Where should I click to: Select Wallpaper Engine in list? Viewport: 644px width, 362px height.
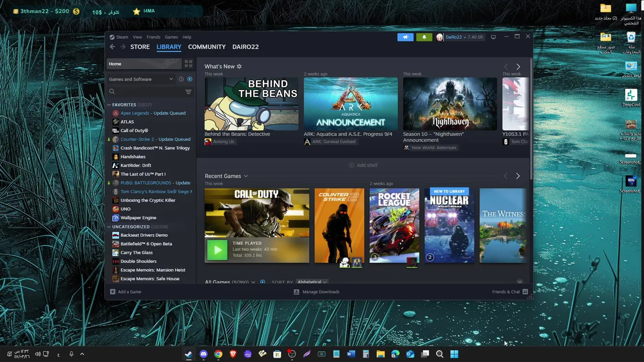coord(138,218)
